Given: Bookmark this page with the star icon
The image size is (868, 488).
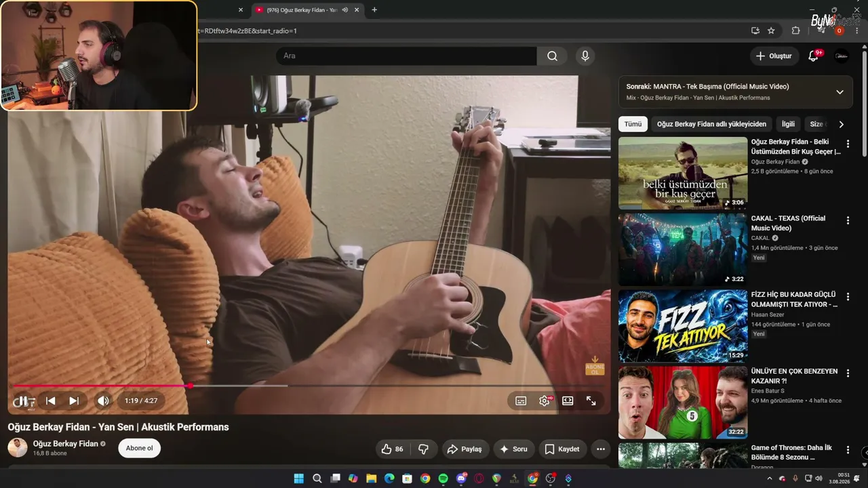Looking at the screenshot, I should point(771,30).
